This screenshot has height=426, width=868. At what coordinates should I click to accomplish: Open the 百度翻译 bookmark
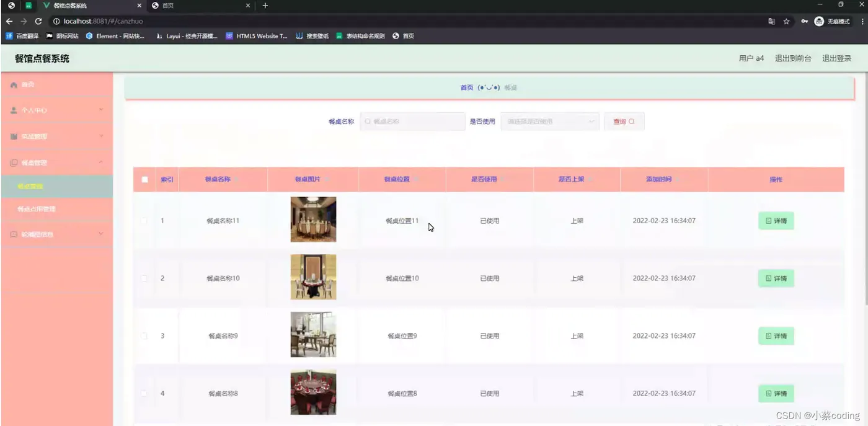click(x=22, y=36)
